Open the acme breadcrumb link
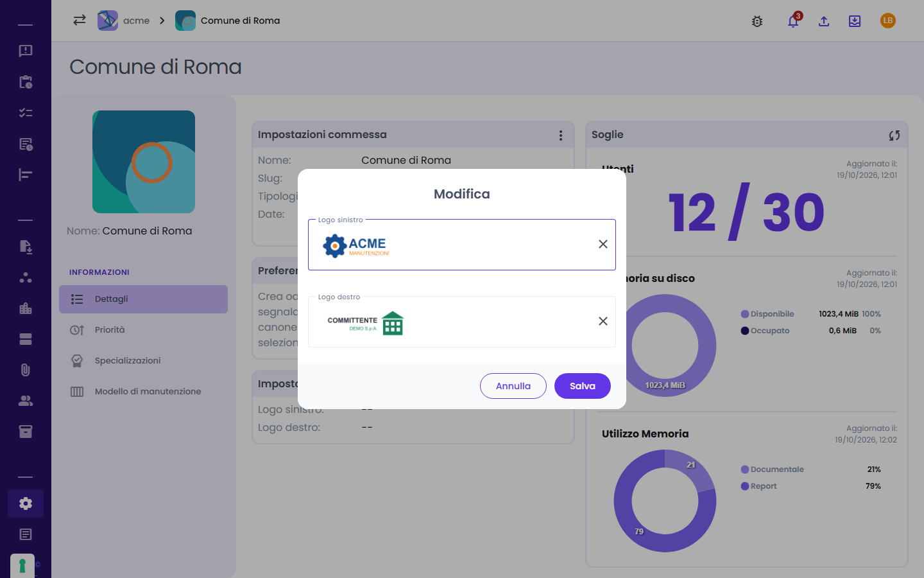This screenshot has width=924, height=578. (124, 21)
